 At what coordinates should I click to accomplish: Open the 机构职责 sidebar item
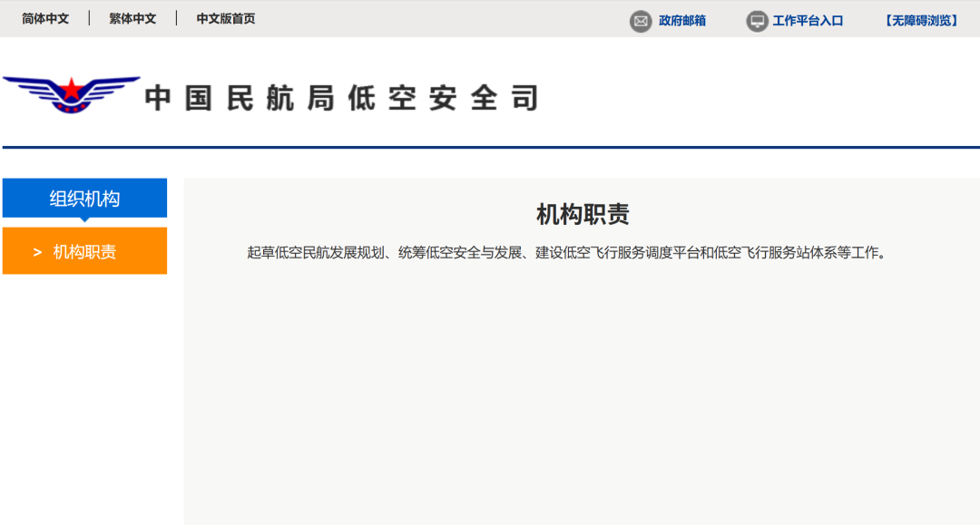coord(84,251)
